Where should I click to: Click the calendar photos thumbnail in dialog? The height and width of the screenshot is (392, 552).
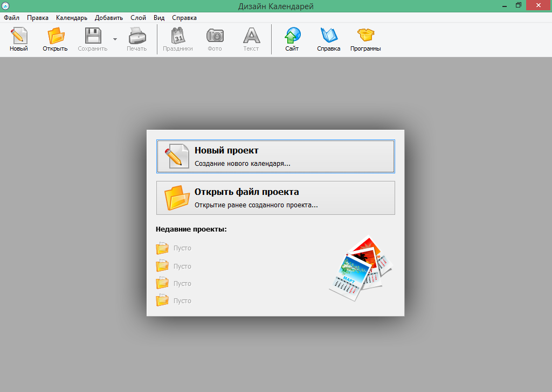(360, 268)
